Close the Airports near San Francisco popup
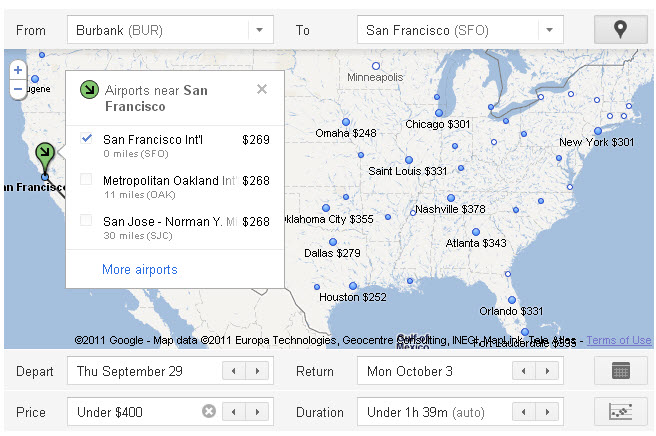The height and width of the screenshot is (436, 656). [262, 89]
